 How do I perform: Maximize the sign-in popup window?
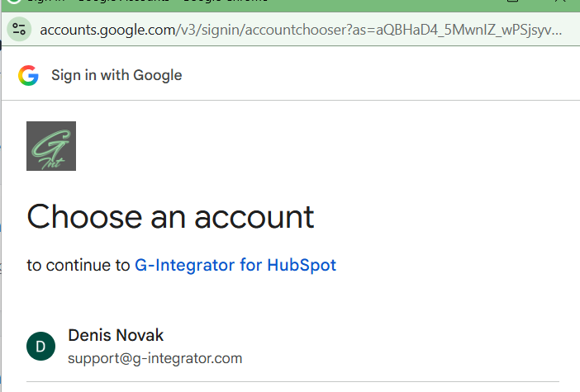(513, 1)
